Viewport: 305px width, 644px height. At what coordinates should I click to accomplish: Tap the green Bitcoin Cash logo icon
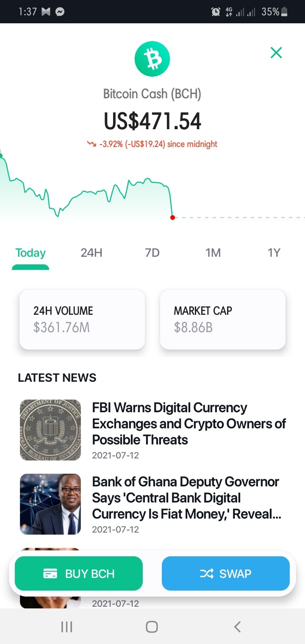coord(152,59)
